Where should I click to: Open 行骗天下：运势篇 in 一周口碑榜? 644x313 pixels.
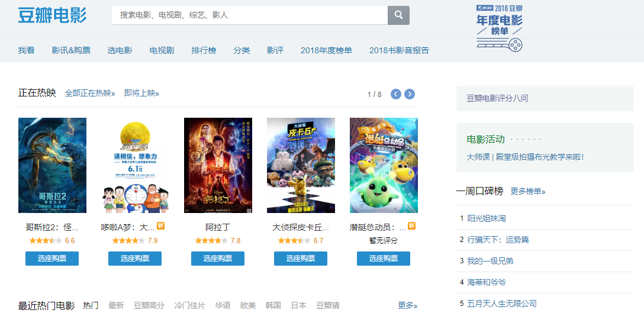pyautogui.click(x=498, y=240)
